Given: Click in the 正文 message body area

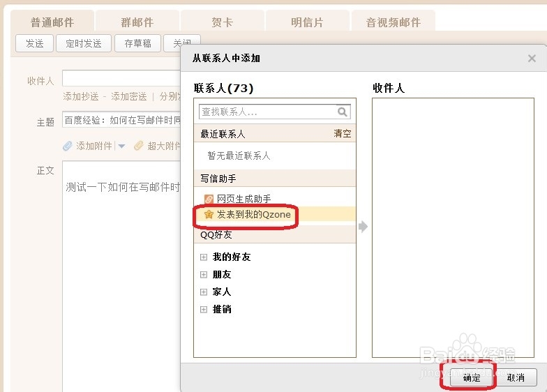Looking at the screenshot, I should [x=121, y=276].
